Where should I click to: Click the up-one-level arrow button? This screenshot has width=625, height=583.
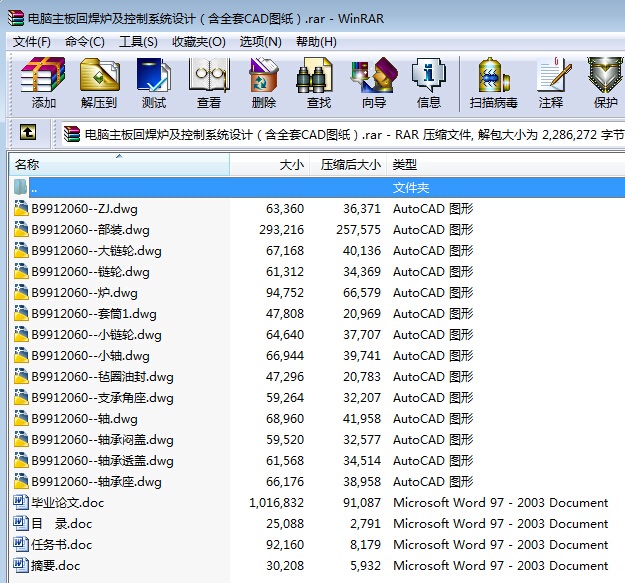(x=28, y=132)
